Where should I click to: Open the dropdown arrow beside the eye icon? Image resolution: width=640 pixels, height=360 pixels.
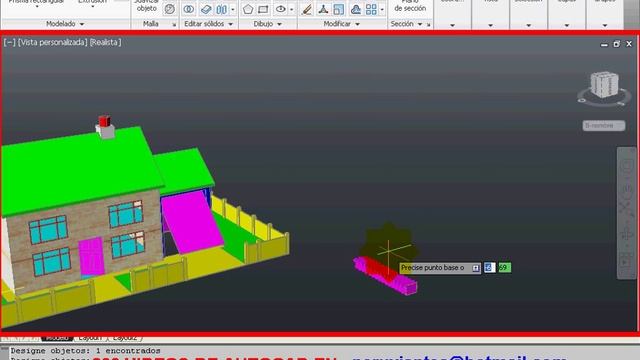291,9
